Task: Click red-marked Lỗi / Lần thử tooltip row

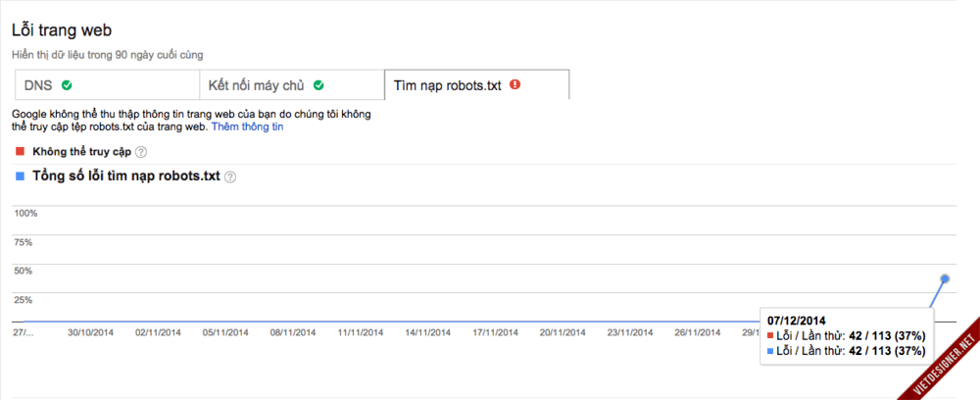Action: [x=847, y=336]
